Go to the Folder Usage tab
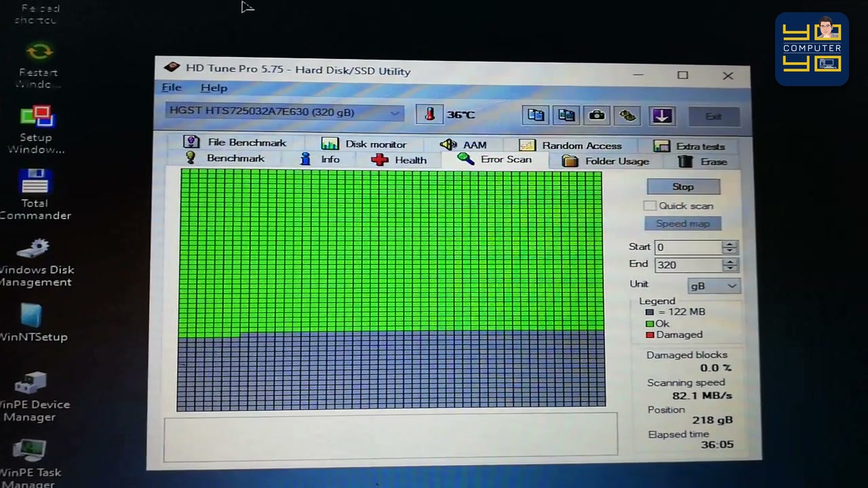Screen dimensions: 868x488 606,161
